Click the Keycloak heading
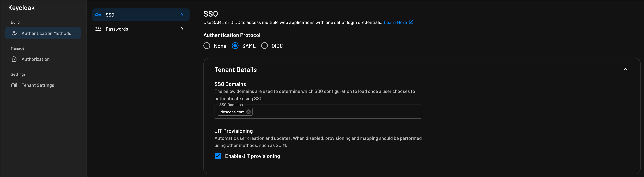 (x=21, y=7)
